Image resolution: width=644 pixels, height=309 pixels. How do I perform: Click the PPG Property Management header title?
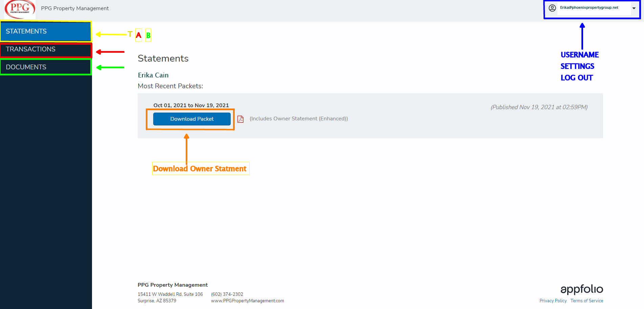point(75,8)
